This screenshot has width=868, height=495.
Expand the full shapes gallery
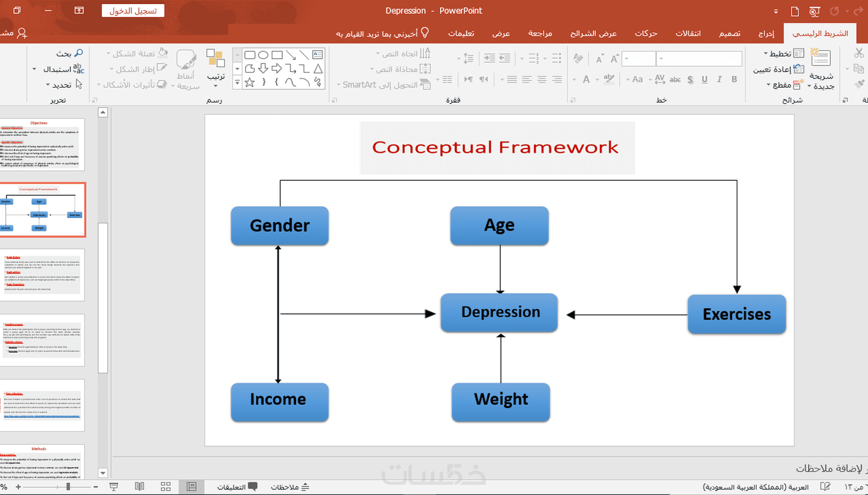coord(237,82)
